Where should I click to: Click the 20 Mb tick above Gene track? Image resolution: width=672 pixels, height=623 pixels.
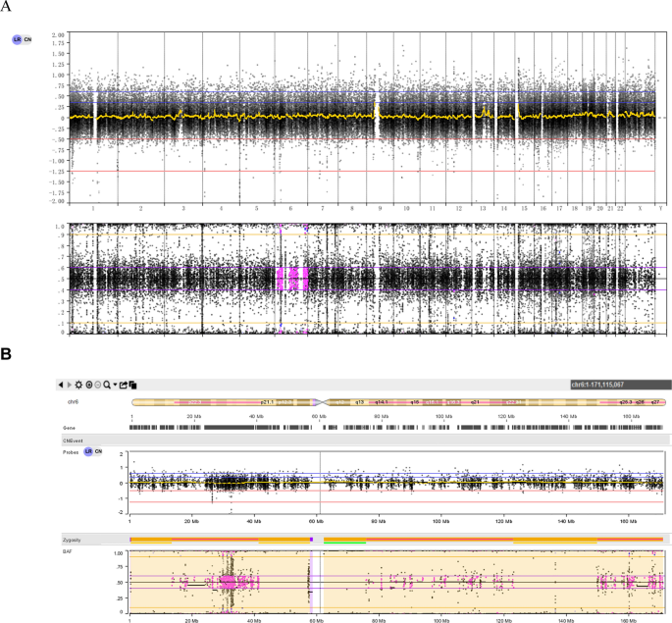pyautogui.click(x=193, y=416)
